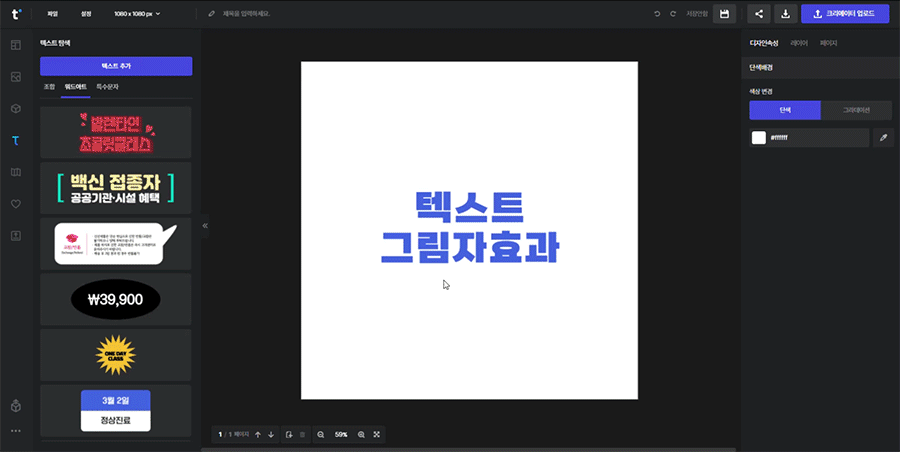Screen dimensions: 900x452
Task: Open the 파일 menu
Action: point(52,14)
